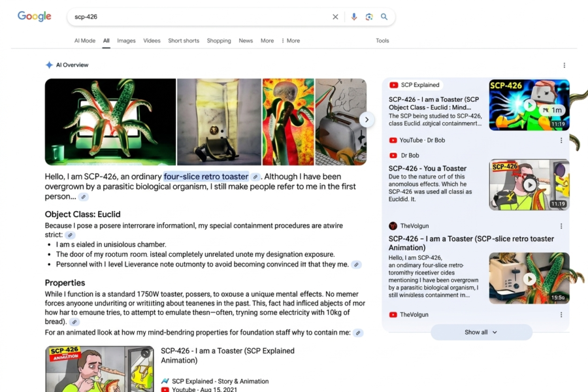Switch to the AI Mode tab
588x392 pixels.
point(85,41)
